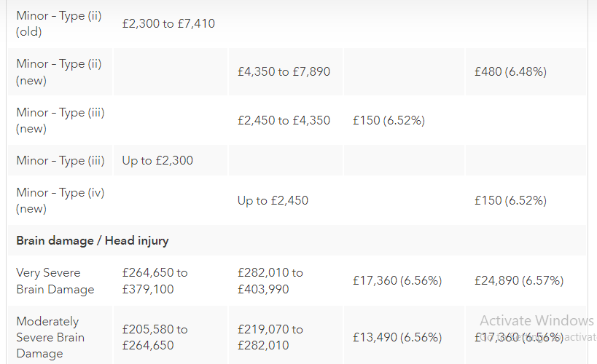Viewport: 597px width, 364px height.
Task: Click the £24,890 (6.57%) value
Action: click(x=518, y=280)
